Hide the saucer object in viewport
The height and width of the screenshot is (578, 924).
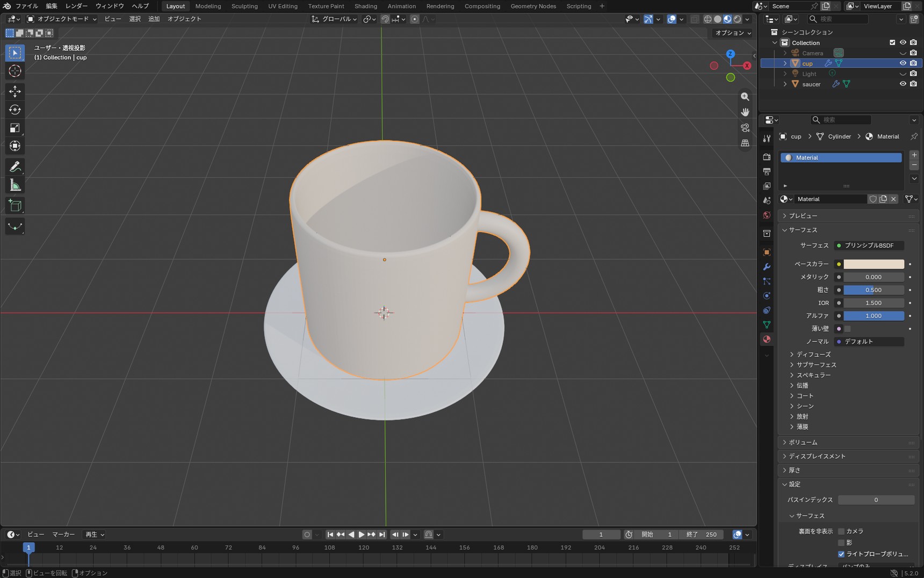903,84
